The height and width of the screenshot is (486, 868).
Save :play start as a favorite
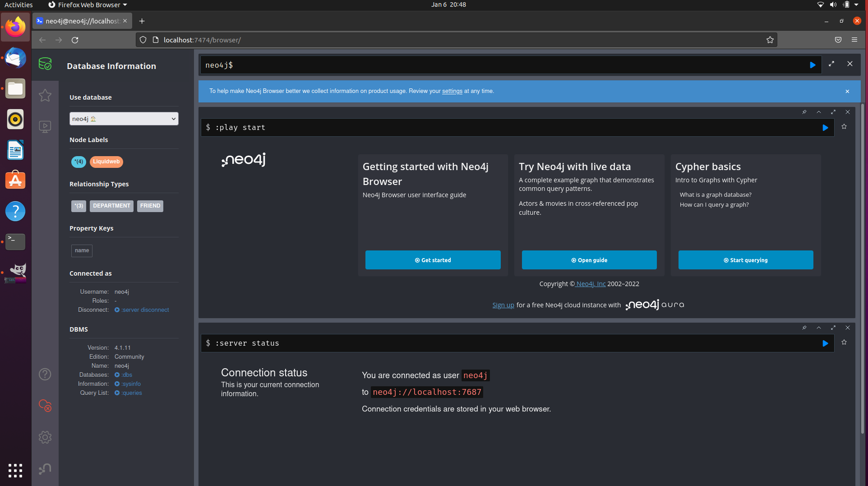coord(844,127)
